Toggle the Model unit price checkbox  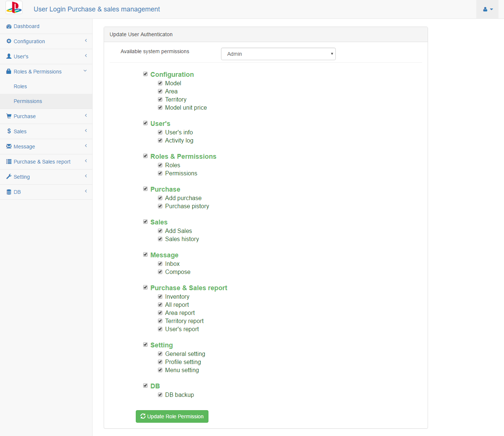(x=160, y=107)
